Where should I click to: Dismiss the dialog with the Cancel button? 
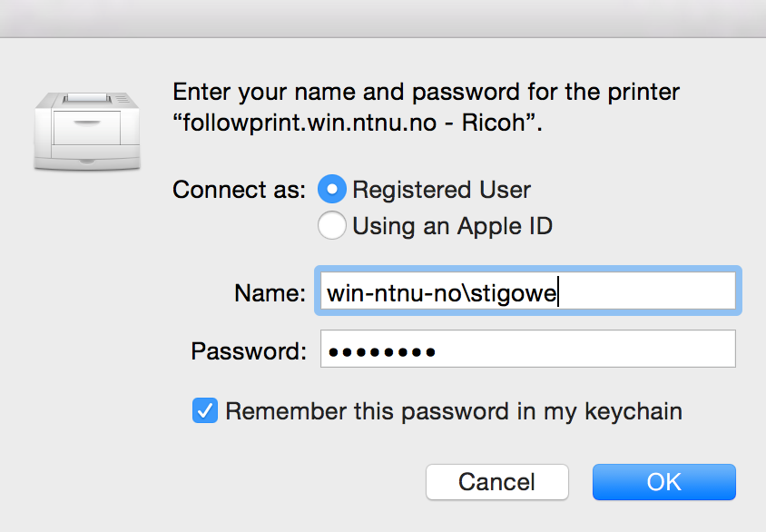click(496, 482)
